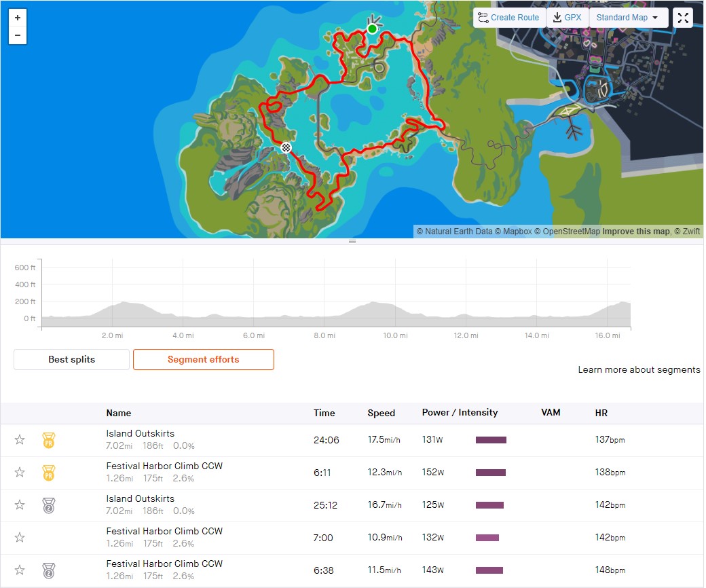Click PR medal on 6:11 Festival Harbor Climb

(x=49, y=473)
